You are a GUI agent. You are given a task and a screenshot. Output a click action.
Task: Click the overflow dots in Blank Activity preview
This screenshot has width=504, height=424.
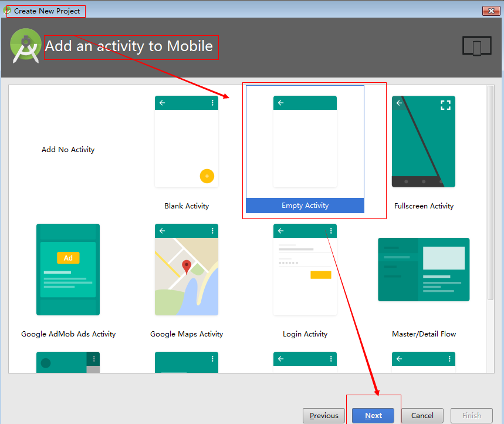pos(212,103)
